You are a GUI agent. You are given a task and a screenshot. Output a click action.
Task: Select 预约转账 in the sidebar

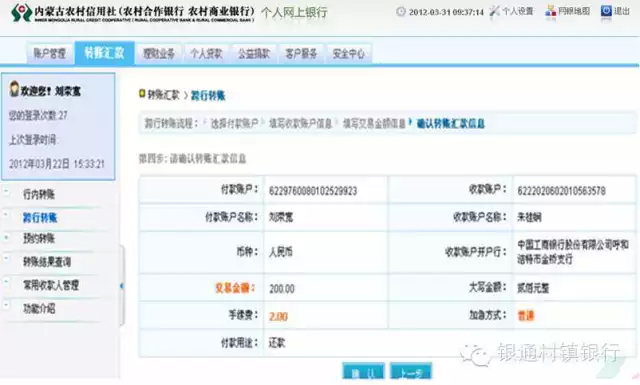pos(39,238)
